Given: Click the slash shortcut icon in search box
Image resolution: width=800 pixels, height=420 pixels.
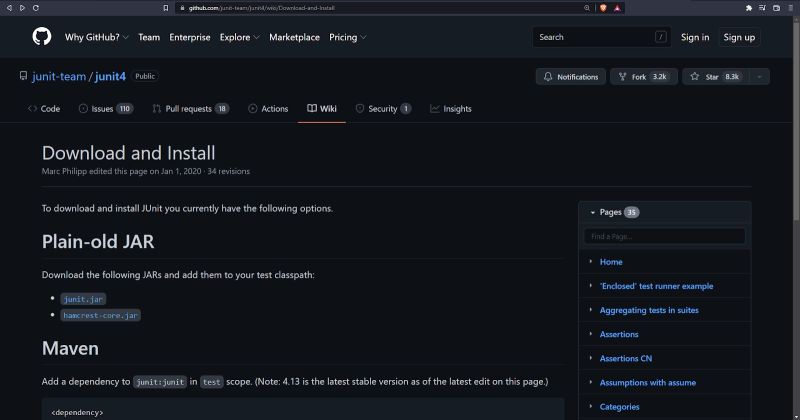Looking at the screenshot, I should click(661, 37).
